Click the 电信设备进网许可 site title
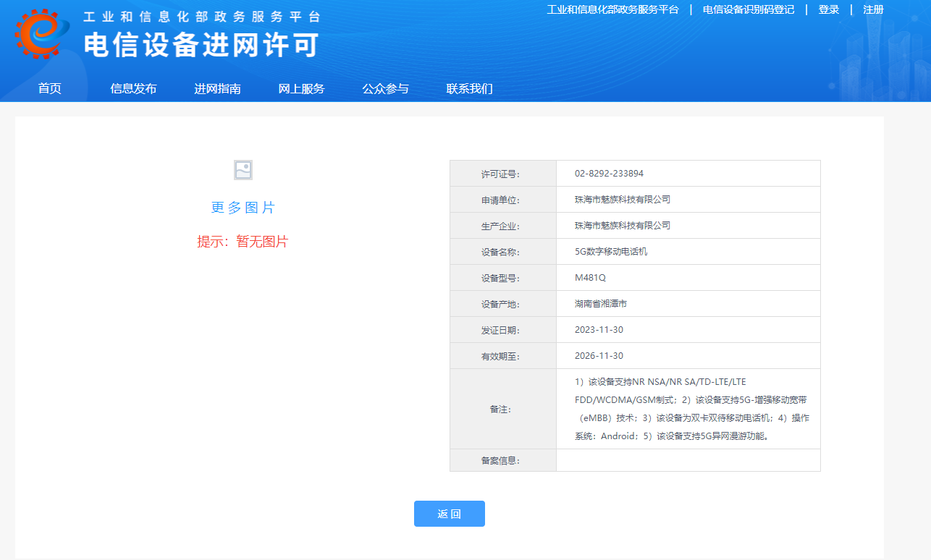The height and width of the screenshot is (560, 931). point(201,45)
